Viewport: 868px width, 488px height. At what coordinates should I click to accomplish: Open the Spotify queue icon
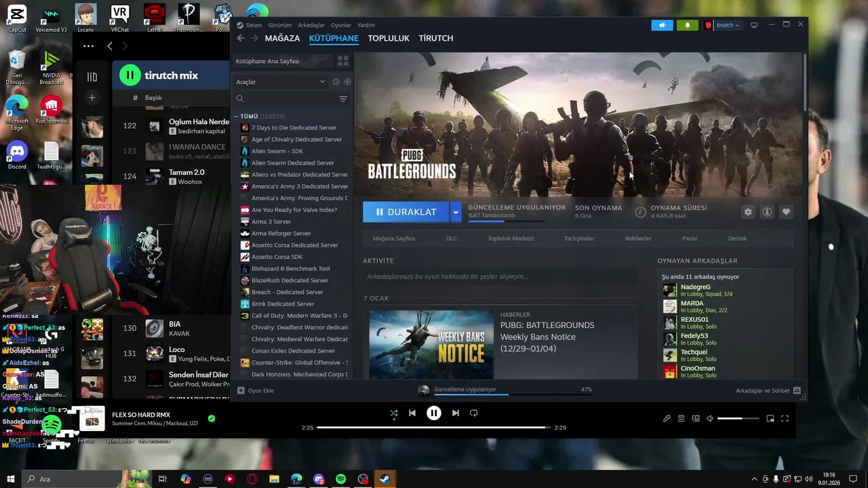click(682, 418)
